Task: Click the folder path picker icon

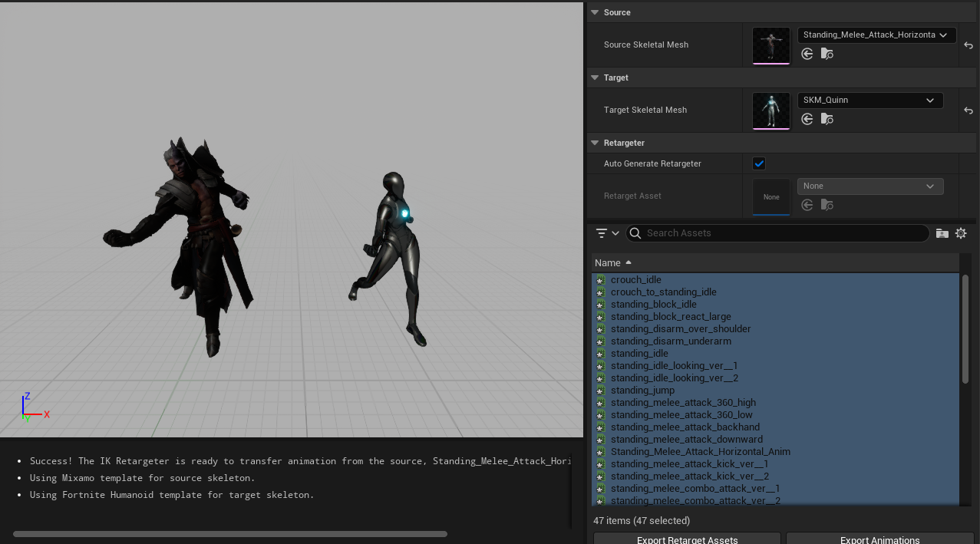Action: pos(942,233)
